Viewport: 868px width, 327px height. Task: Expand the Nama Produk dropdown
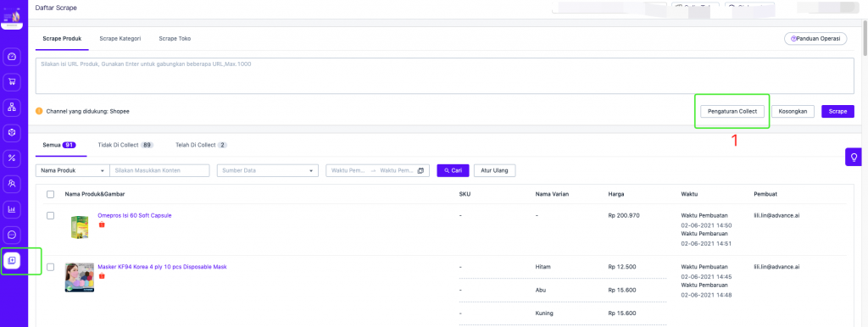pos(73,170)
